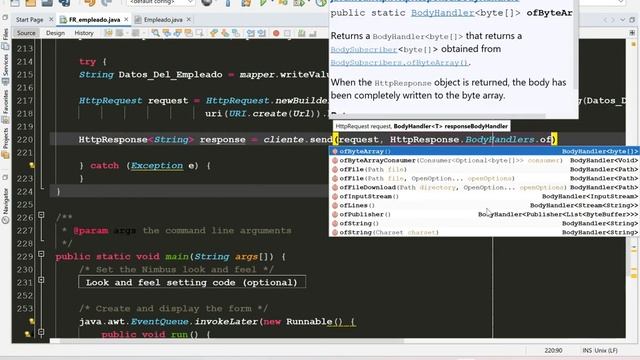This screenshot has height=360, width=640.
Task: Click the Last Edit icon in editor toolbar
Action: point(109,33)
